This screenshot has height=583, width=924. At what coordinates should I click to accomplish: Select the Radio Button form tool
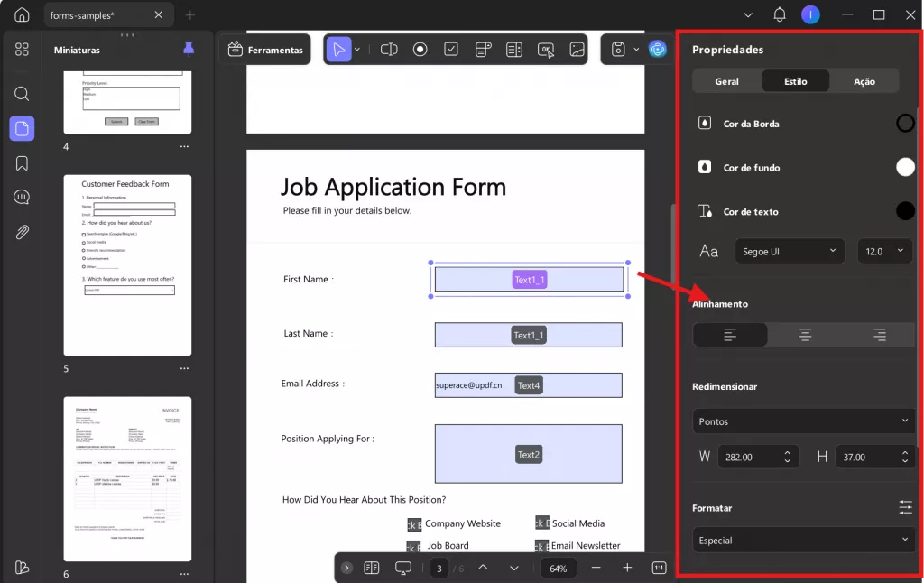tap(420, 50)
